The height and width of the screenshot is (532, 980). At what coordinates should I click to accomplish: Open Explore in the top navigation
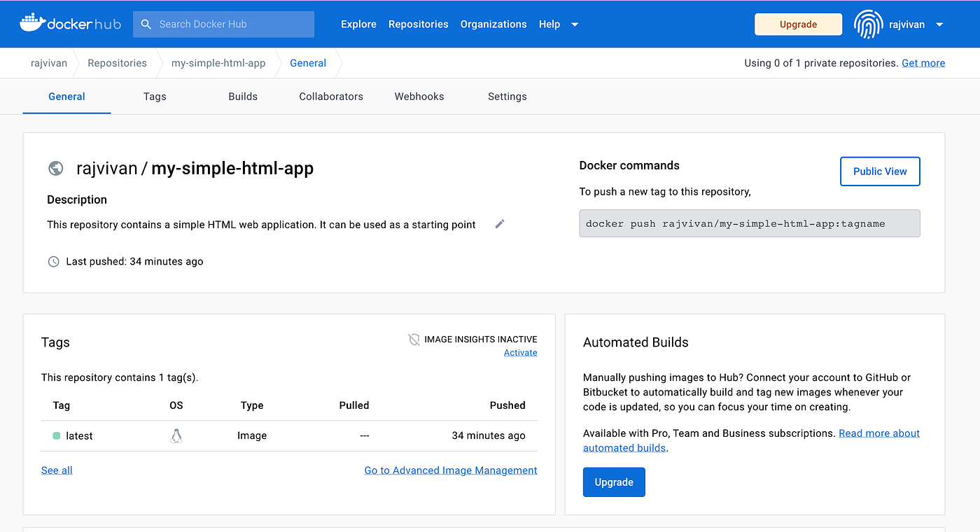(x=358, y=24)
